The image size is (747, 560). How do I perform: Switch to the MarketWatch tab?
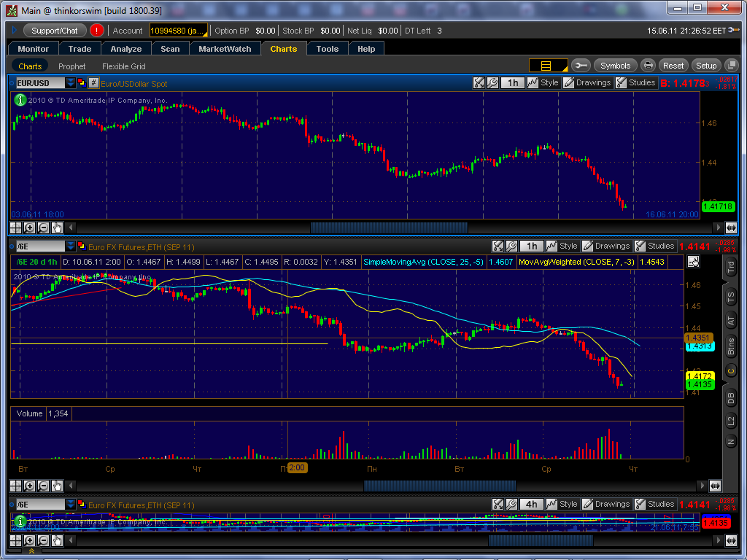(x=225, y=49)
